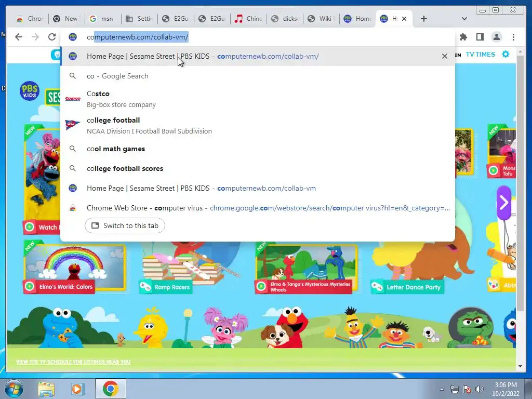Switch to the Chrome Web Store tab
This screenshot has height=399, width=532.
point(30,19)
